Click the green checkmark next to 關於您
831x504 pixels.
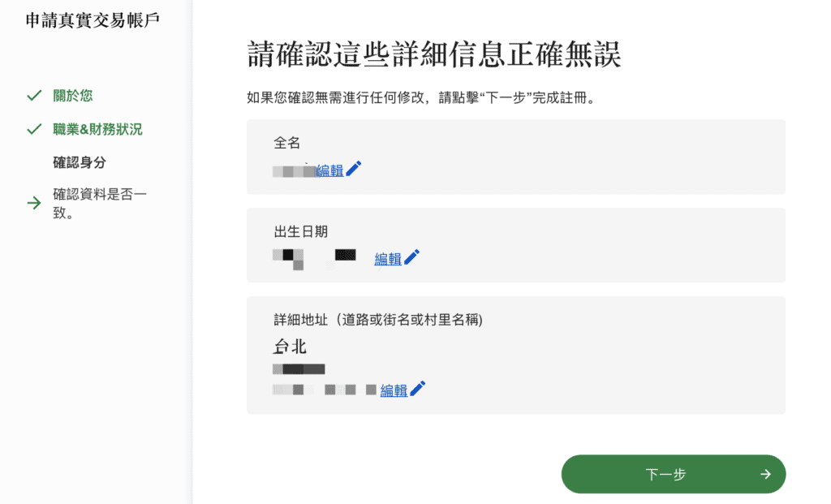(x=34, y=96)
